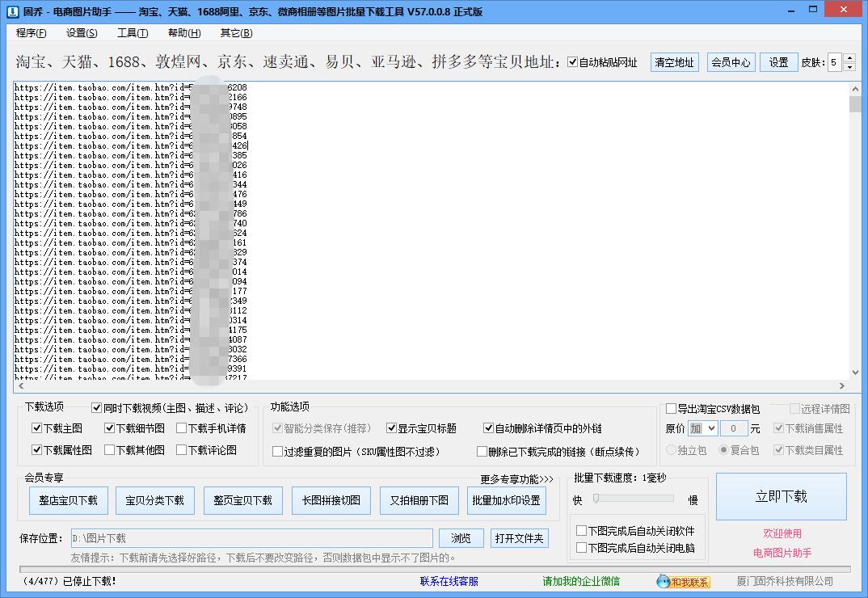Click the 原价 amount input field

pyautogui.click(x=734, y=428)
